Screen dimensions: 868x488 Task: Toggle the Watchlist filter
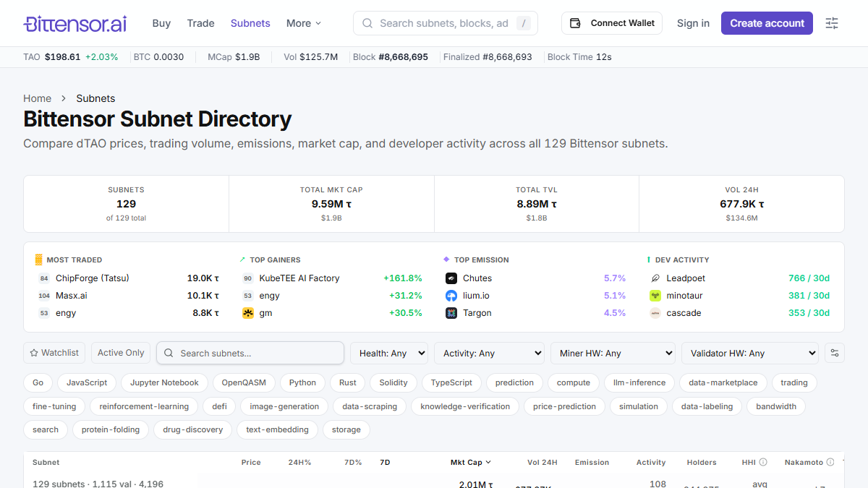pyautogui.click(x=54, y=353)
